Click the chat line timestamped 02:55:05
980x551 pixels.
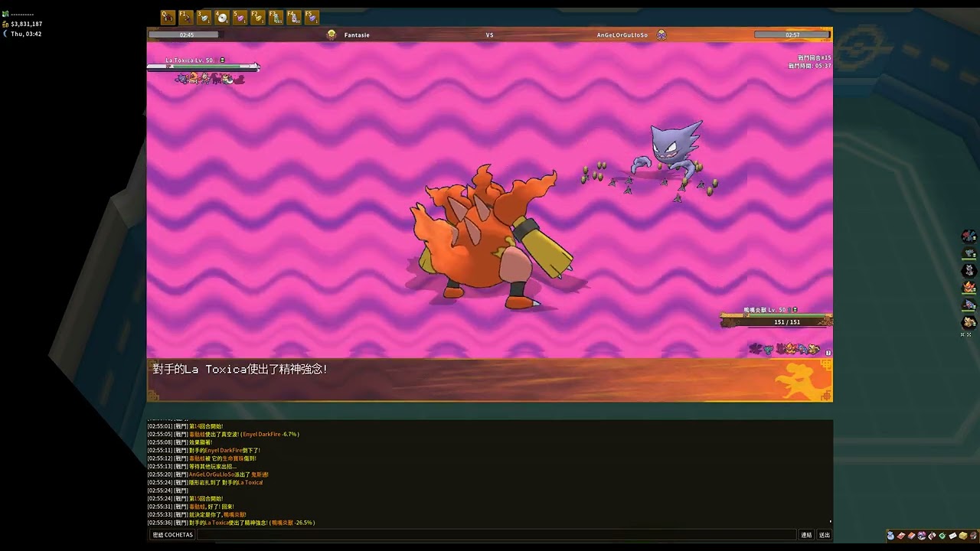224,434
